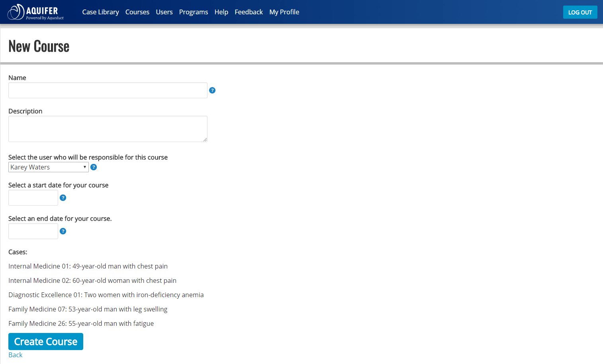This screenshot has height=364, width=603.
Task: Go to the Courses menu item
Action: pos(137,12)
